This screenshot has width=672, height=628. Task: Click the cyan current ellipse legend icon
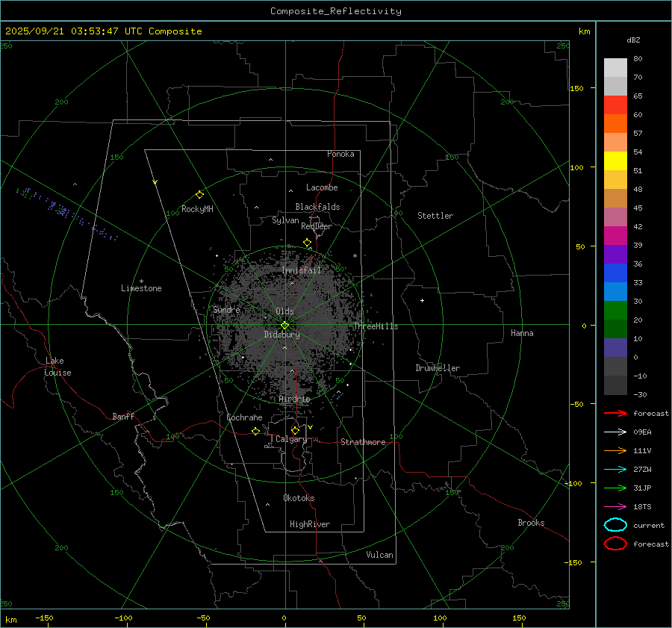[615, 525]
